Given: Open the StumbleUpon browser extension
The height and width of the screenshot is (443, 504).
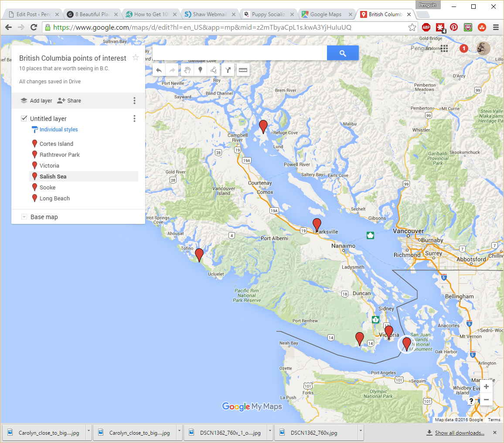Looking at the screenshot, I should point(481,27).
